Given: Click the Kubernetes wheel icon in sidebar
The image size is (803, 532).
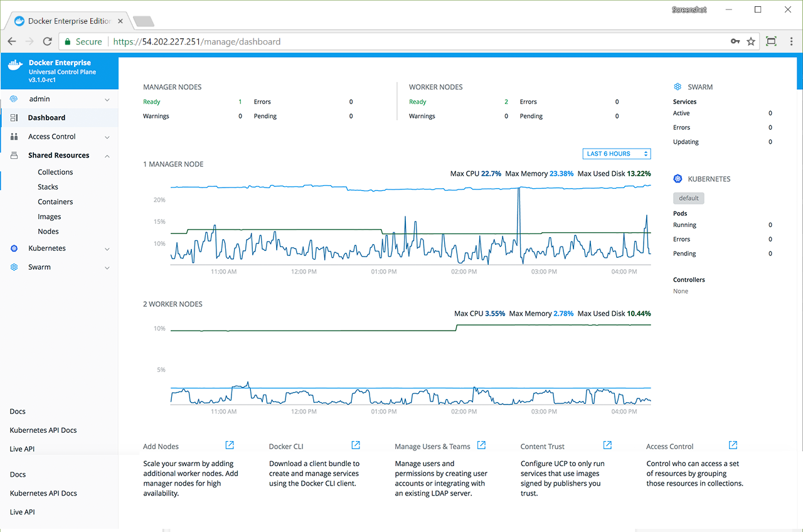Looking at the screenshot, I should (14, 248).
